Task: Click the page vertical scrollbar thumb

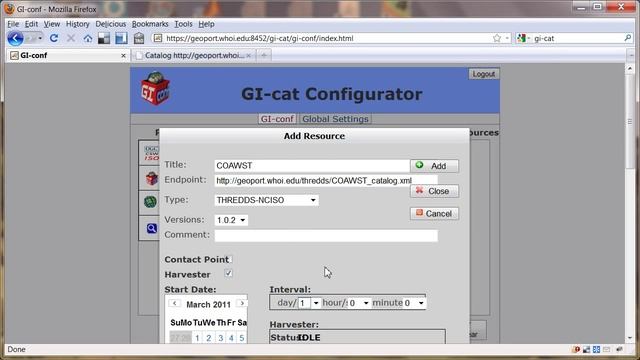Action: pos(630,122)
